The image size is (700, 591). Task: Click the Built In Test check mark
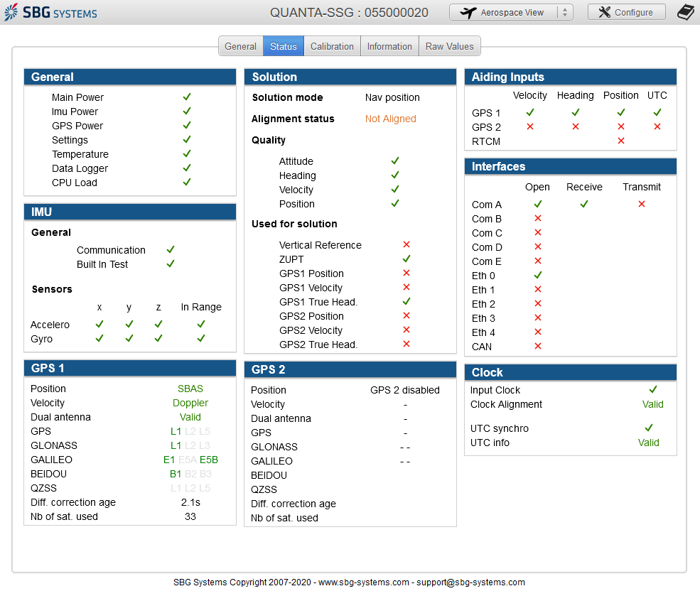[x=171, y=264]
